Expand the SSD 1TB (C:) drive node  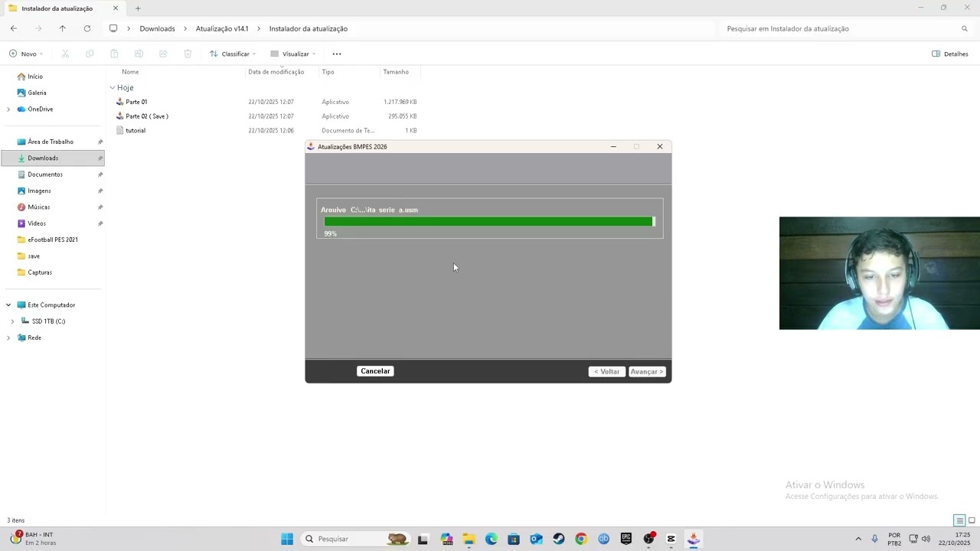[12, 321]
